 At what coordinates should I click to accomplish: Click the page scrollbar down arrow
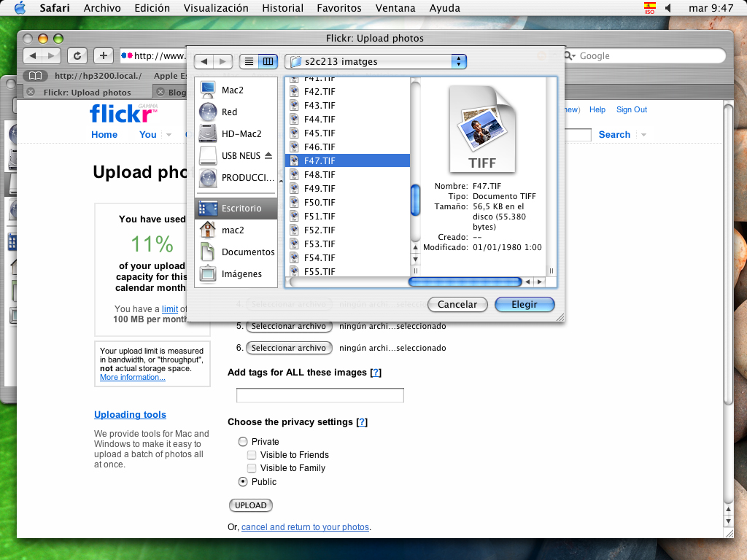pyautogui.click(x=728, y=521)
